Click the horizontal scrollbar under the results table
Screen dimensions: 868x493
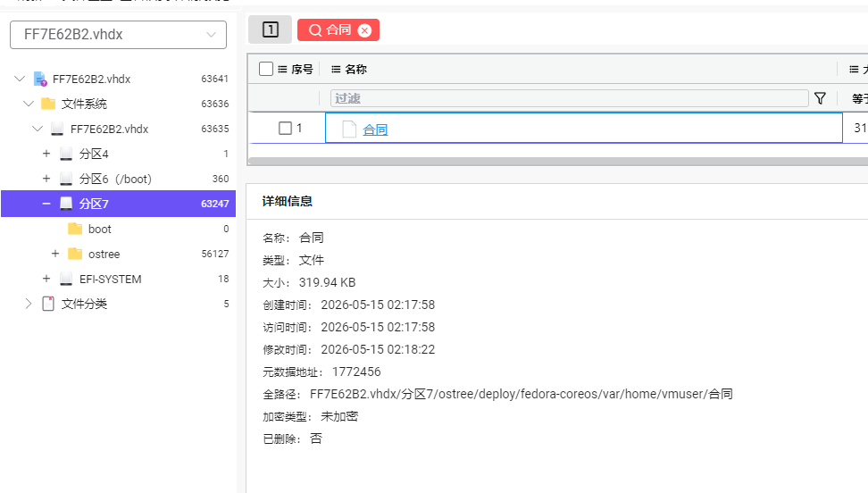pos(557,161)
